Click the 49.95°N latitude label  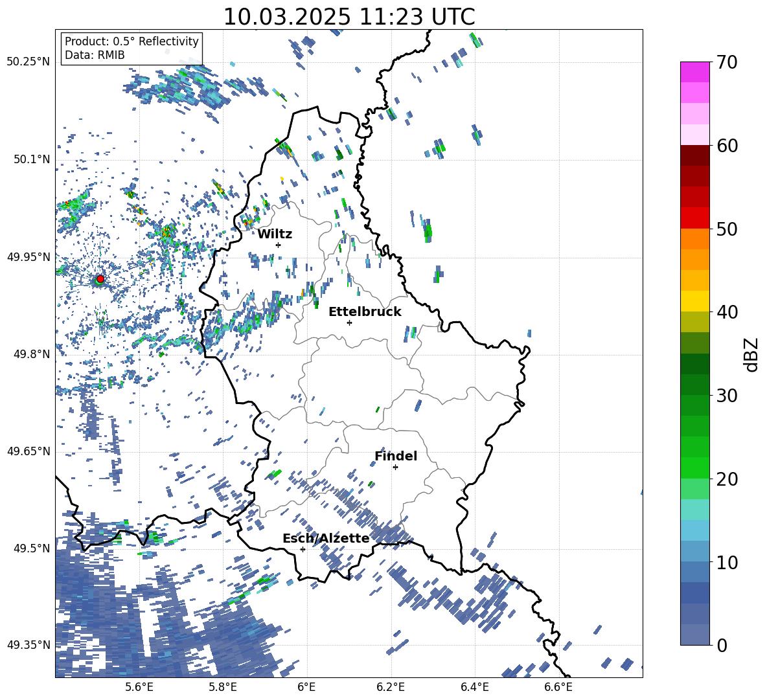[x=29, y=257]
